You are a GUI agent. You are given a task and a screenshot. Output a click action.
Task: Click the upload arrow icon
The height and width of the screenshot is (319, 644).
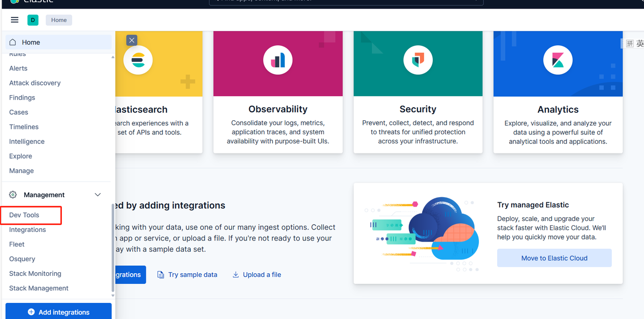coord(235,275)
